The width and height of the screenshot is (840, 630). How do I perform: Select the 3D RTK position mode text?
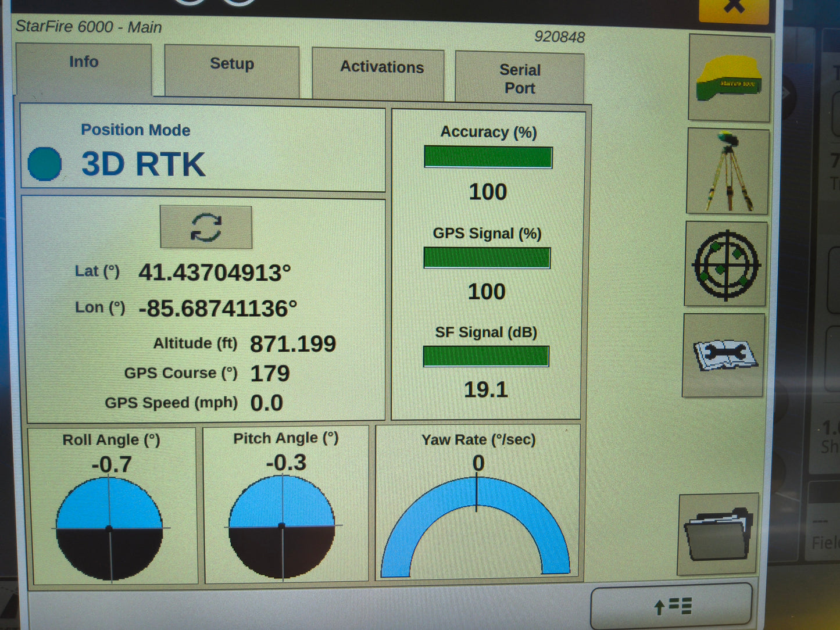[143, 164]
